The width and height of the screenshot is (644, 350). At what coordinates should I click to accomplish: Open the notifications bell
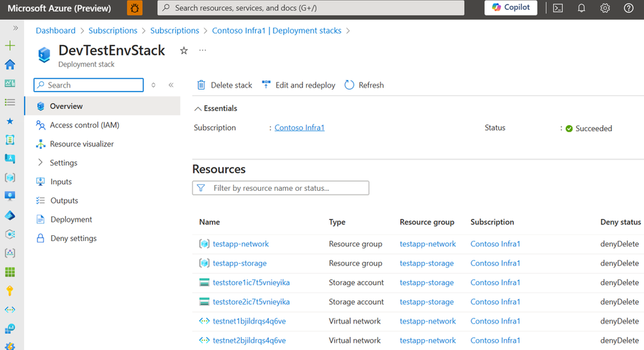click(x=581, y=8)
